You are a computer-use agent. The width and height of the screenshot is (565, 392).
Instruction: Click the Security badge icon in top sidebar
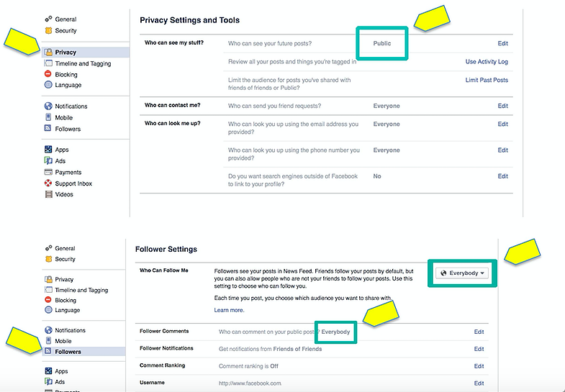coord(48,30)
